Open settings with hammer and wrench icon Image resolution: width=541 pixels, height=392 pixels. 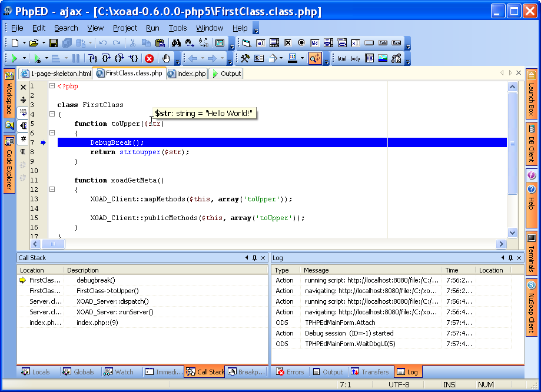[245, 58]
